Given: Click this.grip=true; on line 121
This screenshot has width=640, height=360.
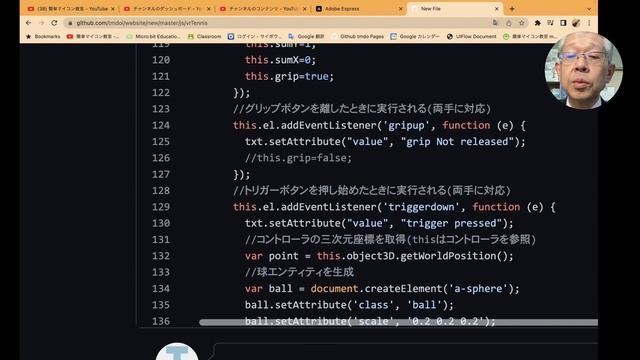Looking at the screenshot, I should click(x=289, y=76).
